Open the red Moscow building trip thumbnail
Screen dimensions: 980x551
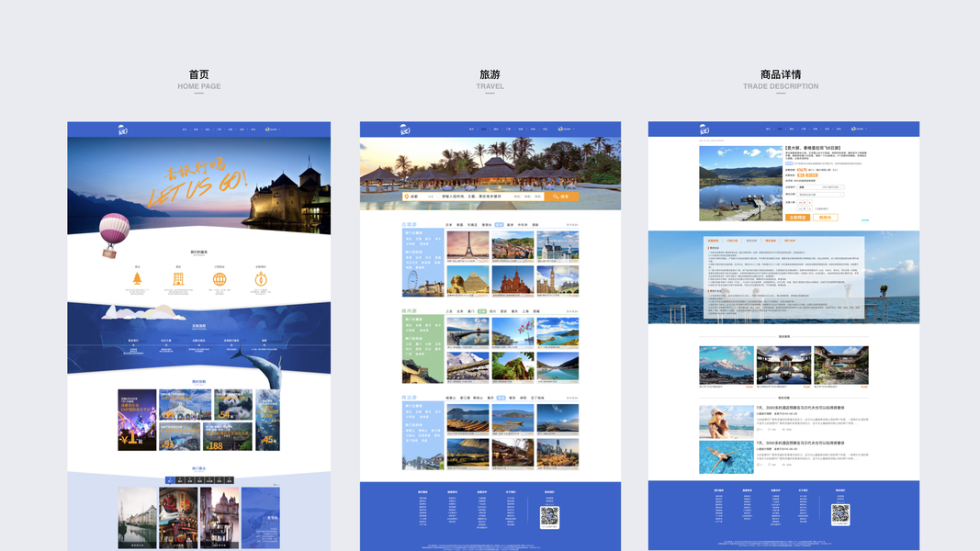513,281
